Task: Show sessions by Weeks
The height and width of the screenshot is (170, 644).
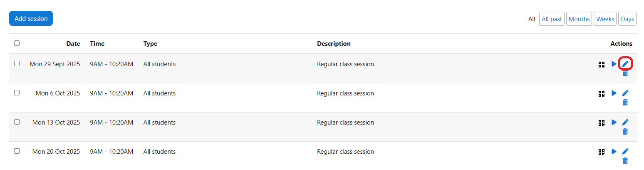Action: pyautogui.click(x=605, y=19)
